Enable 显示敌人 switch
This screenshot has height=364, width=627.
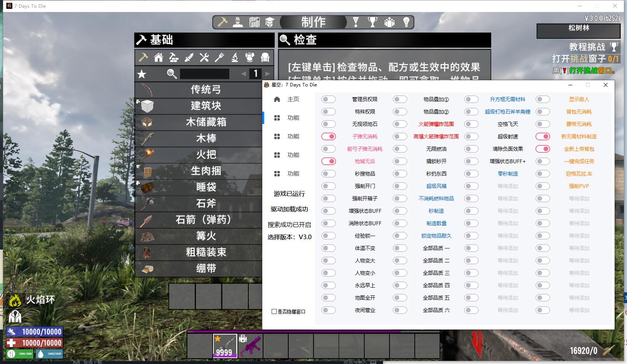pyautogui.click(x=543, y=99)
